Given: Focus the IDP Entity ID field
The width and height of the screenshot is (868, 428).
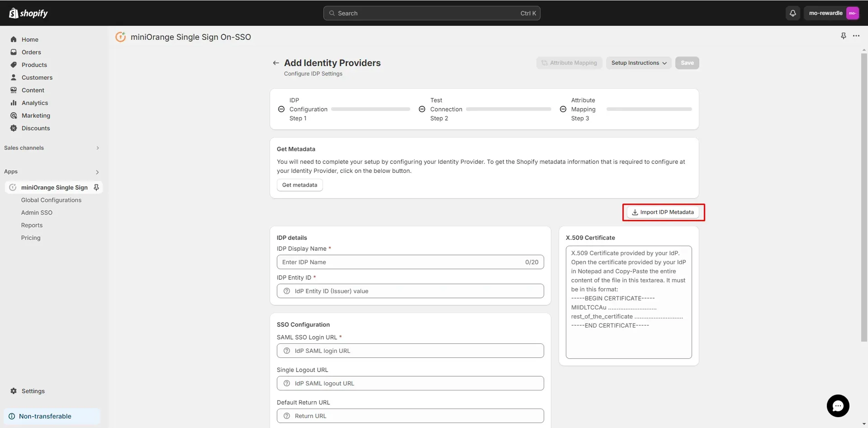Looking at the screenshot, I should pos(410,291).
